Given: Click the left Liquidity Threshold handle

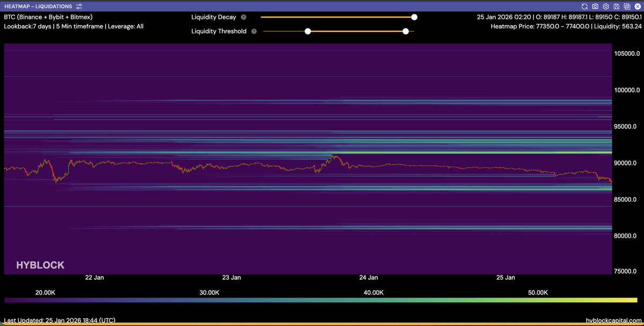Looking at the screenshot, I should pyautogui.click(x=308, y=31).
